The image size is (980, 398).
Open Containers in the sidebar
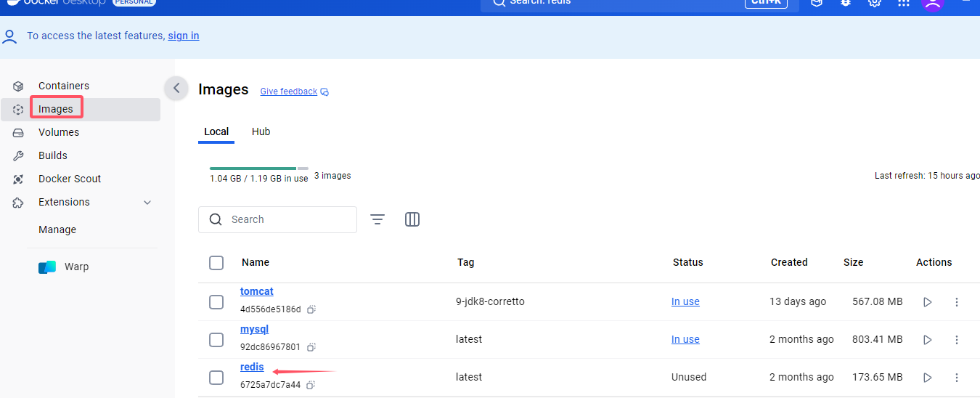click(64, 86)
